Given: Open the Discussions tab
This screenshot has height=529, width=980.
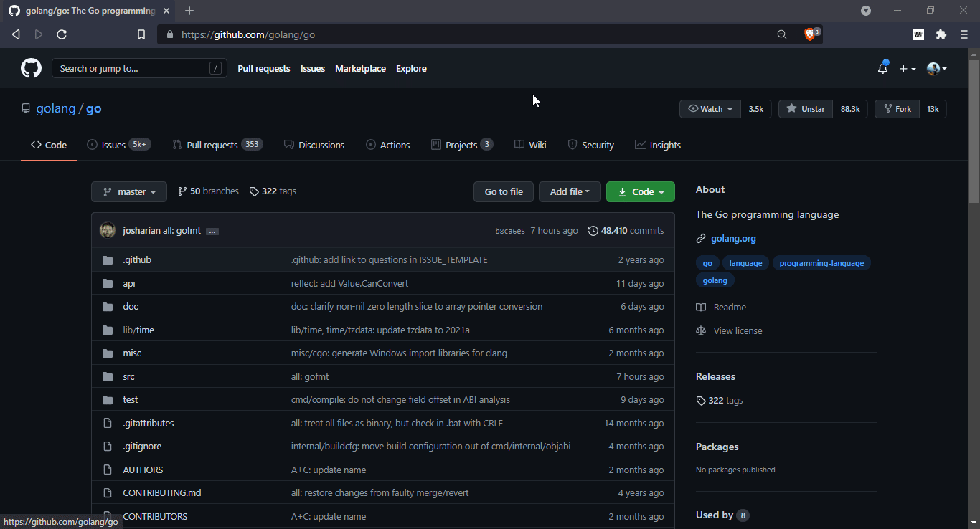Looking at the screenshot, I should [x=314, y=145].
